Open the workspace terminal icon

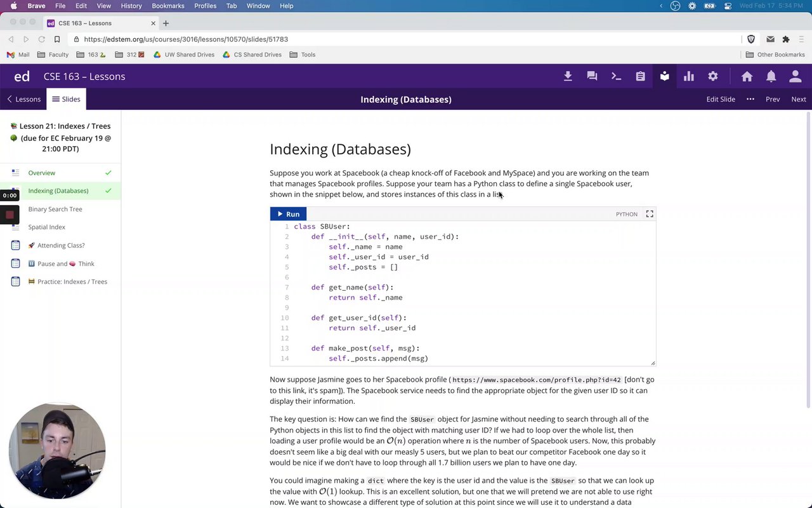616,76
